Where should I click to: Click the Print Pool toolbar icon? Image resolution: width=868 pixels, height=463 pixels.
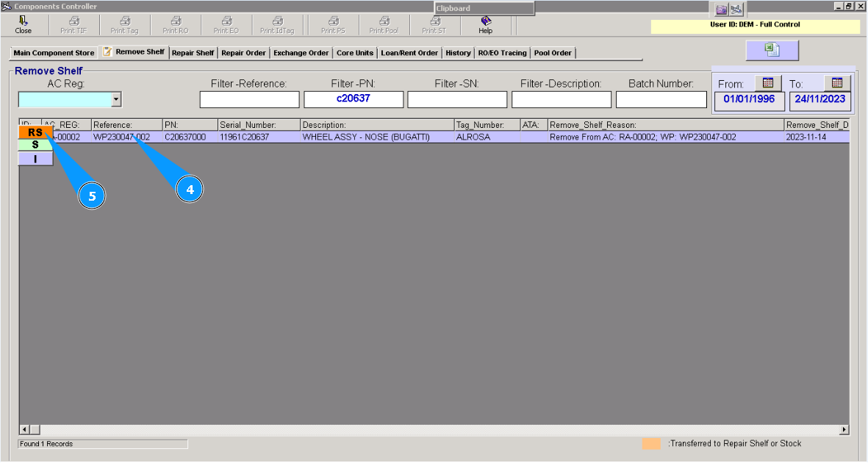click(x=384, y=25)
